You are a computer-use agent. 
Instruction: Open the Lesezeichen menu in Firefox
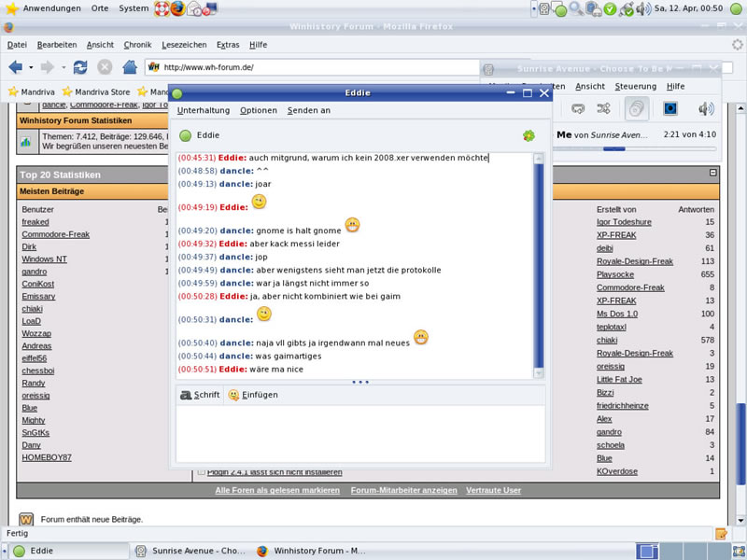point(184,45)
